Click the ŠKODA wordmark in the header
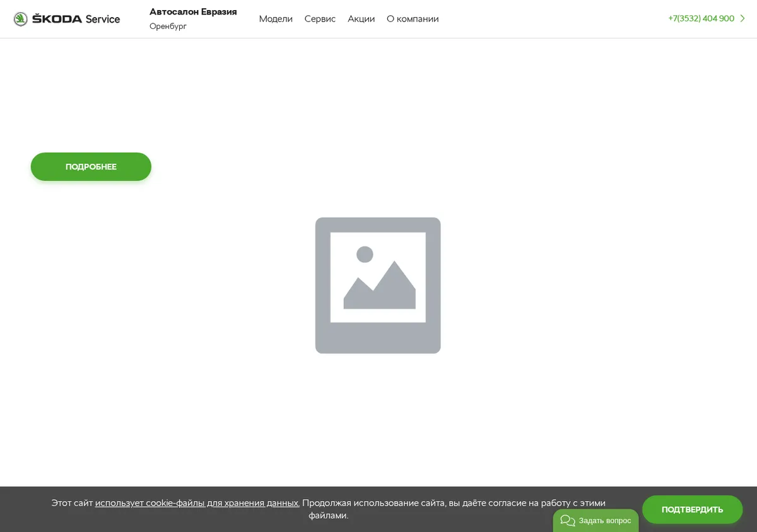 point(57,19)
